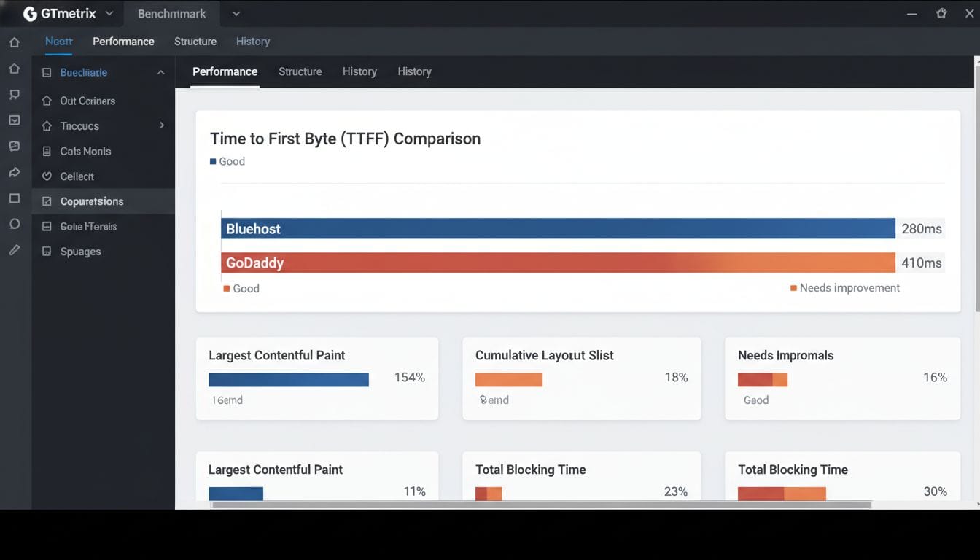980x560 pixels.
Task: Click the document icon beside Cals Nonls
Action: point(47,151)
